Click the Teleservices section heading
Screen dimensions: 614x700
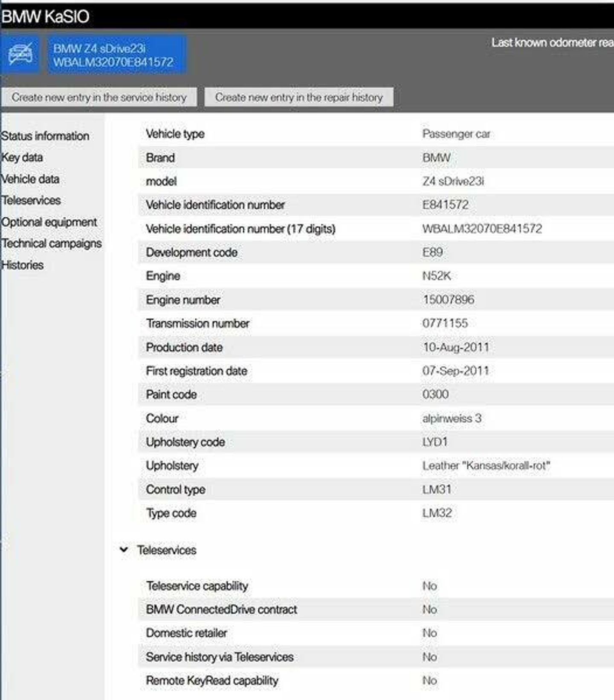point(166,550)
